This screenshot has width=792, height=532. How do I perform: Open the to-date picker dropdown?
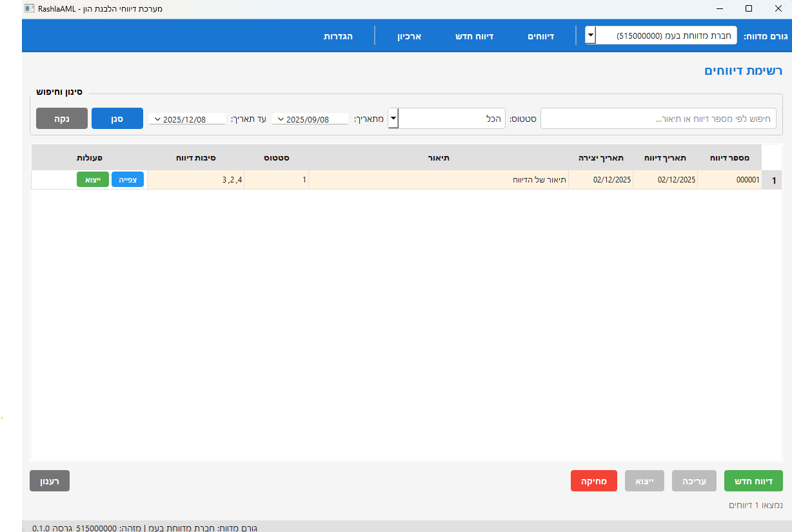tap(158, 119)
